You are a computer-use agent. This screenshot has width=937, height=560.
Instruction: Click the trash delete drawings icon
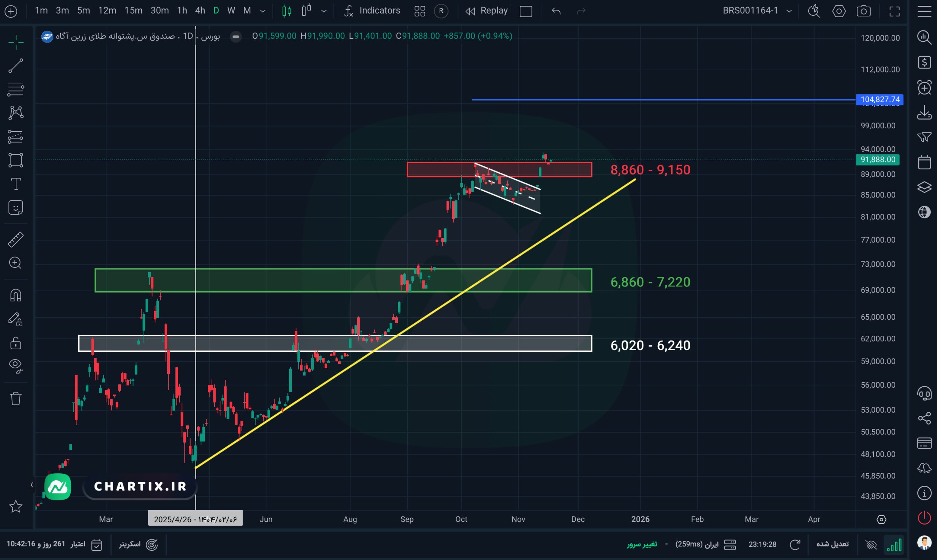pos(15,398)
